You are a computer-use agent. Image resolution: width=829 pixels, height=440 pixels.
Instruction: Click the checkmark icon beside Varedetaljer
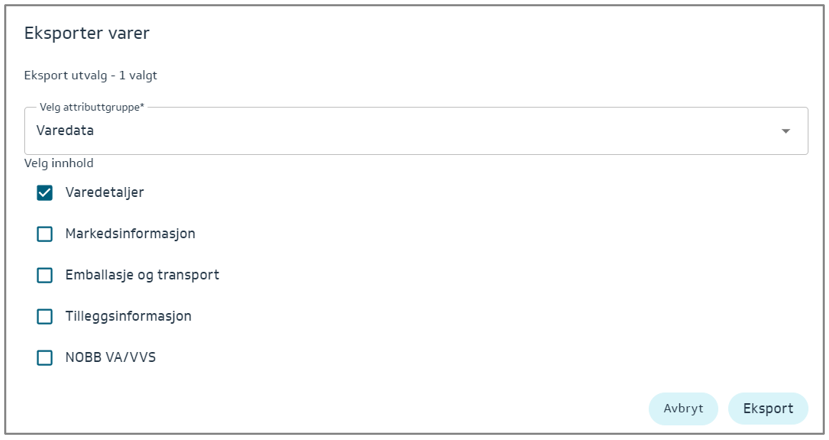(x=45, y=193)
